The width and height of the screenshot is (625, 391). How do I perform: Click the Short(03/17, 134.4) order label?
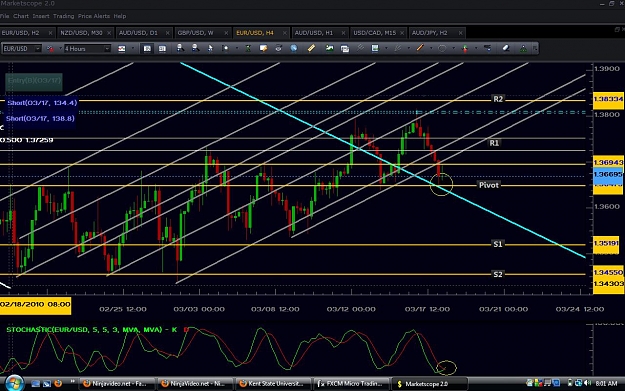pos(42,103)
